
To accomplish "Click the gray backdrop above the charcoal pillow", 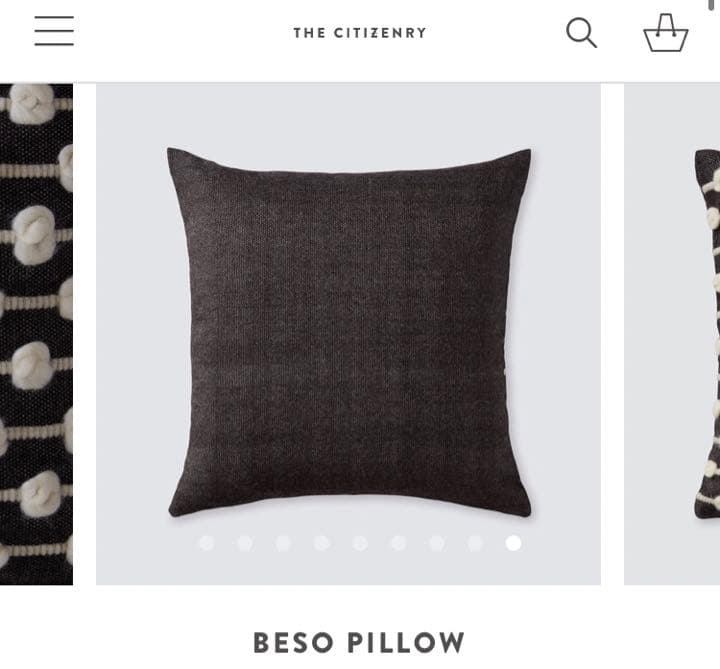I will [349, 114].
